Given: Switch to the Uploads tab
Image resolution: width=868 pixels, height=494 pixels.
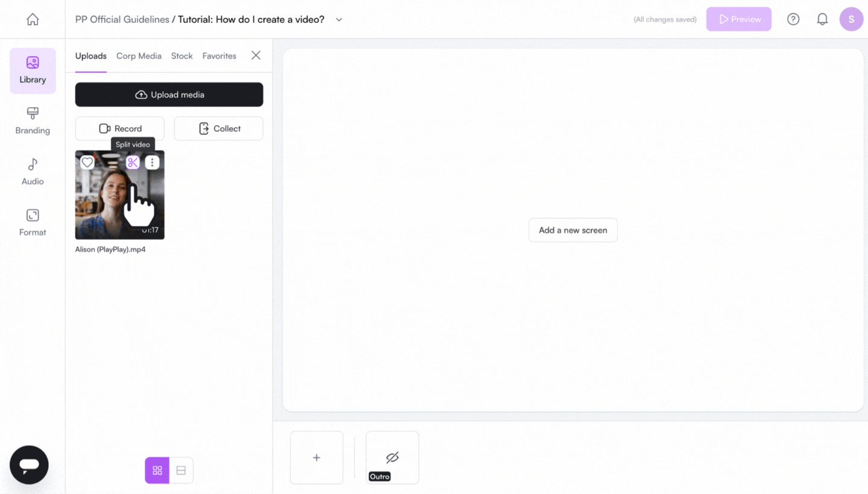Looking at the screenshot, I should coord(91,56).
